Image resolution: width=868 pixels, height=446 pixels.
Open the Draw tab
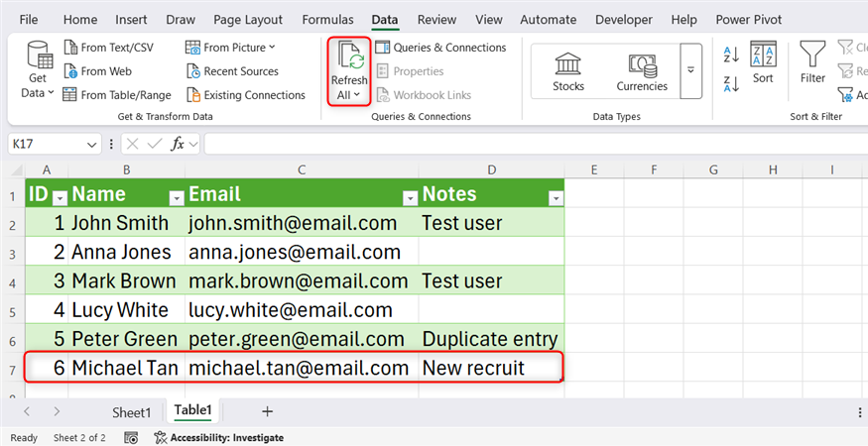coord(181,20)
